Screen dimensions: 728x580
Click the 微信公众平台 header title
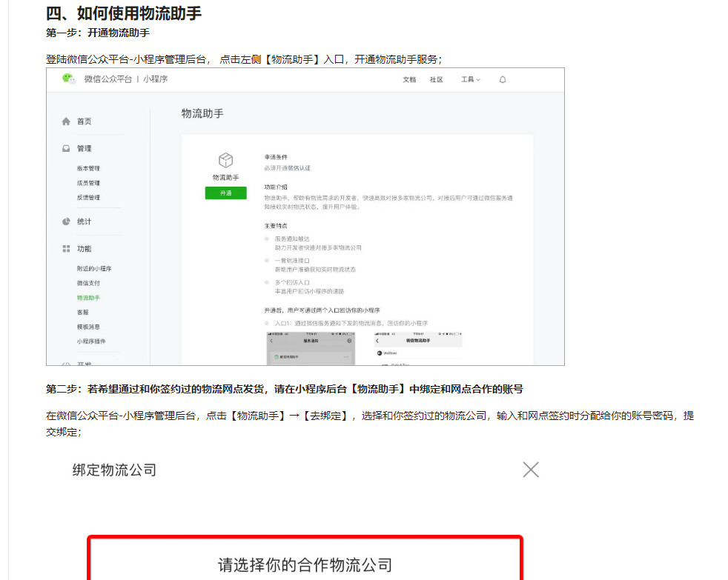click(107, 79)
